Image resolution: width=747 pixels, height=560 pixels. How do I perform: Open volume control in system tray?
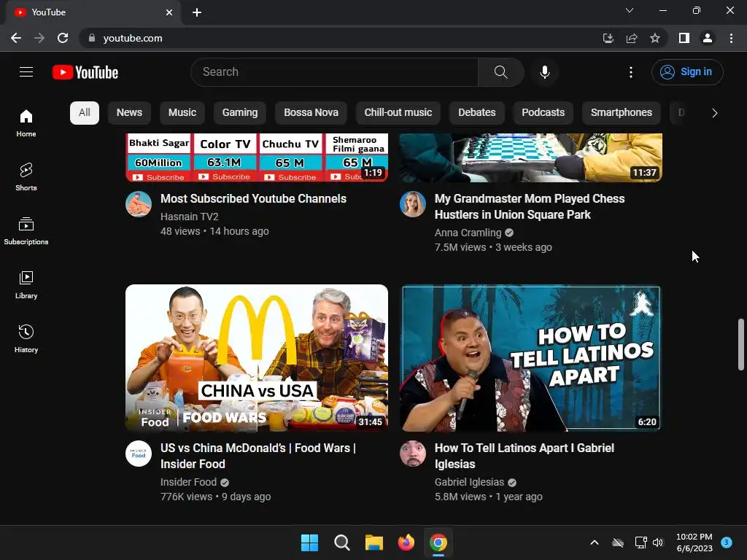point(658,542)
